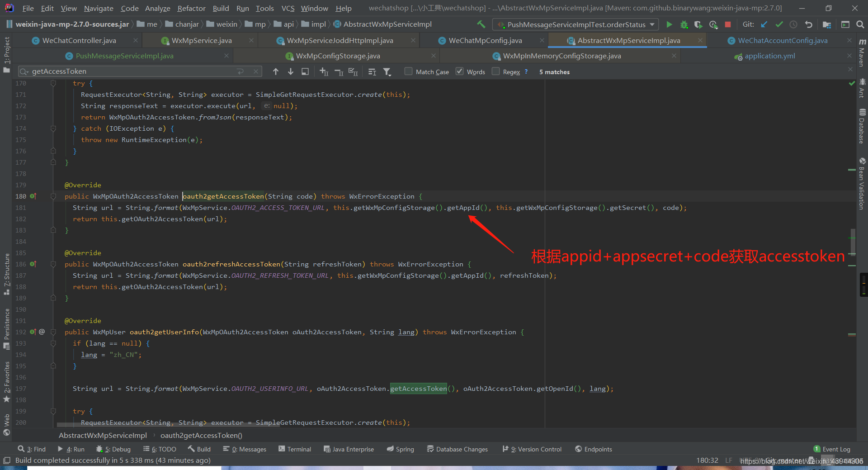Viewport: 868px width, 470px height.
Task: Close the find bar
Action: tap(850, 69)
